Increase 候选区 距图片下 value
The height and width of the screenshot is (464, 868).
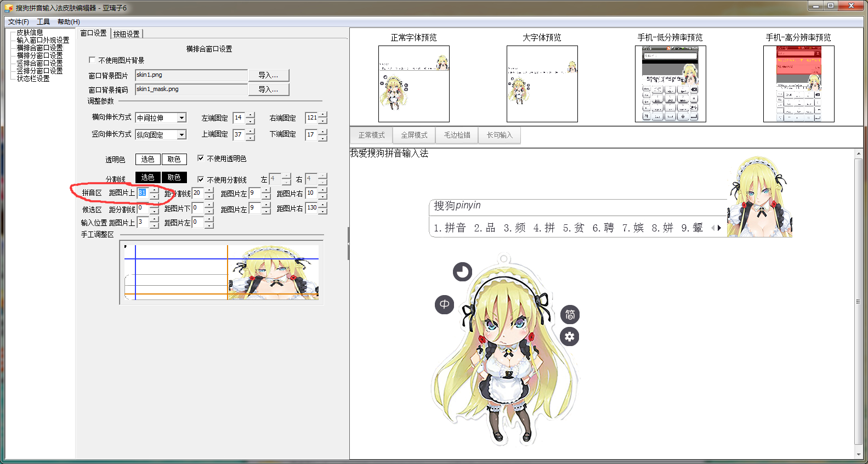[x=209, y=205]
